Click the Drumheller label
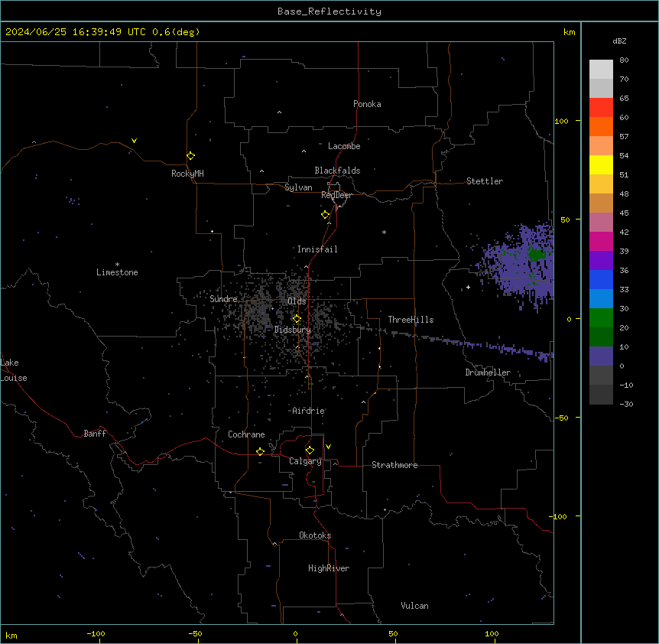The height and width of the screenshot is (644, 659). (488, 372)
